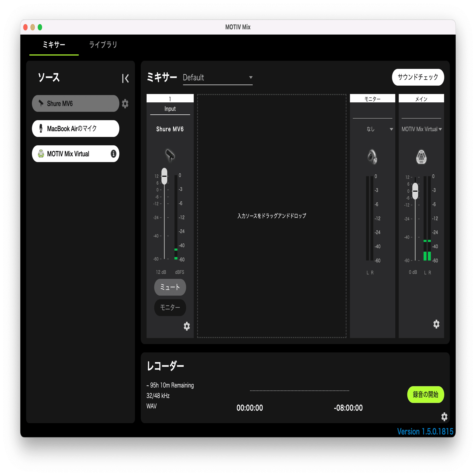Collapse the ソース panel
476x476 pixels.
pyautogui.click(x=125, y=78)
